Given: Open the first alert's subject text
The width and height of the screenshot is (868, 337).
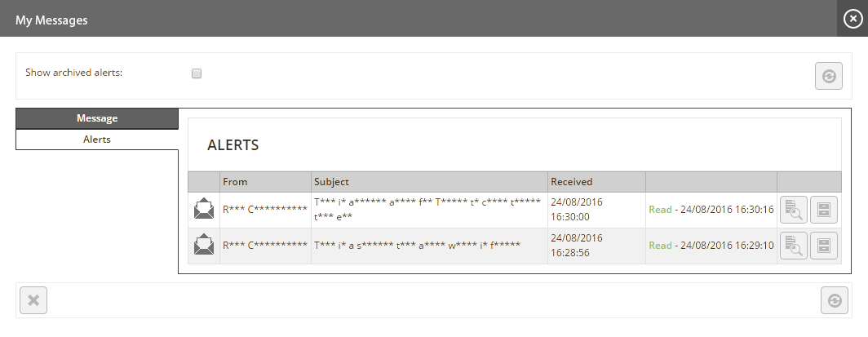Looking at the screenshot, I should click(427, 209).
